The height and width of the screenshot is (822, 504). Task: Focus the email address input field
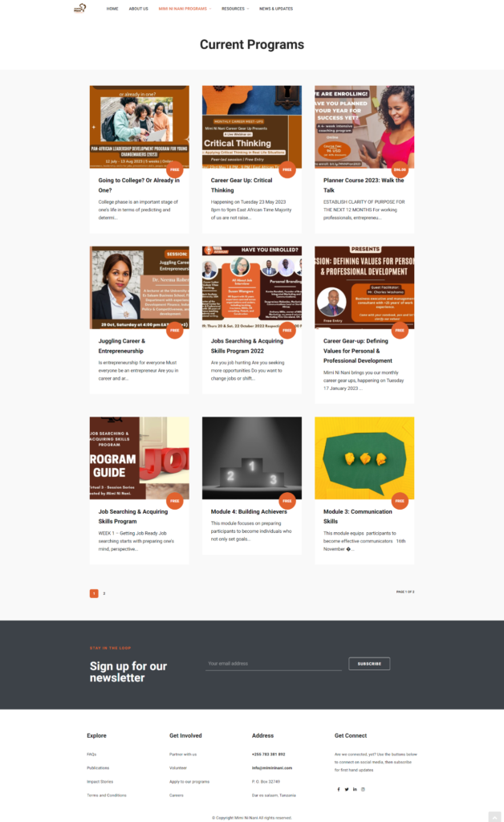[274, 664]
